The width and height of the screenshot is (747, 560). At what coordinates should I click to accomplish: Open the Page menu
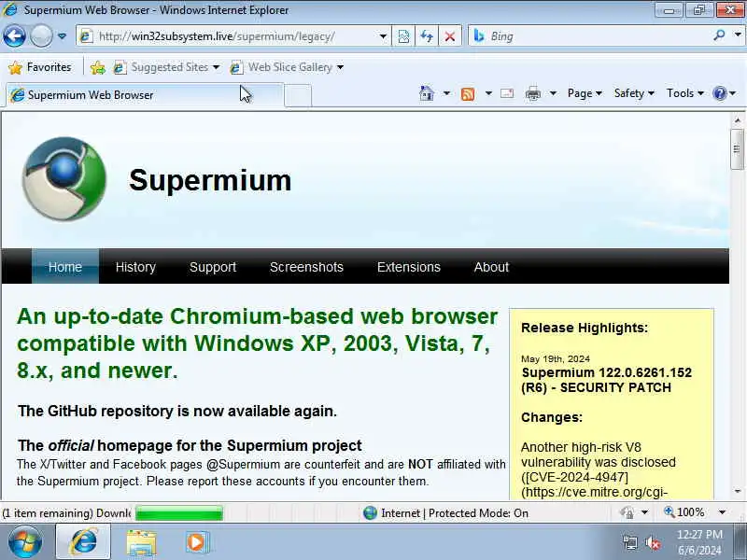click(585, 93)
